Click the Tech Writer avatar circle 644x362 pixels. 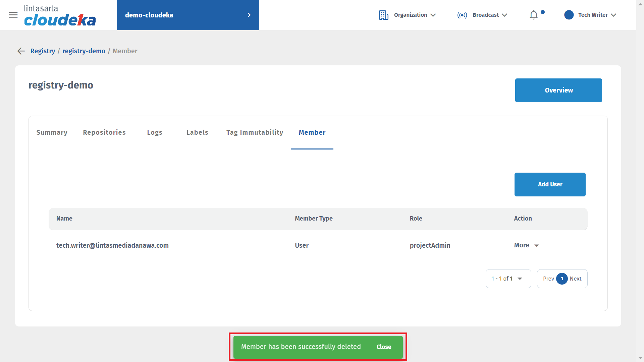coord(569,15)
